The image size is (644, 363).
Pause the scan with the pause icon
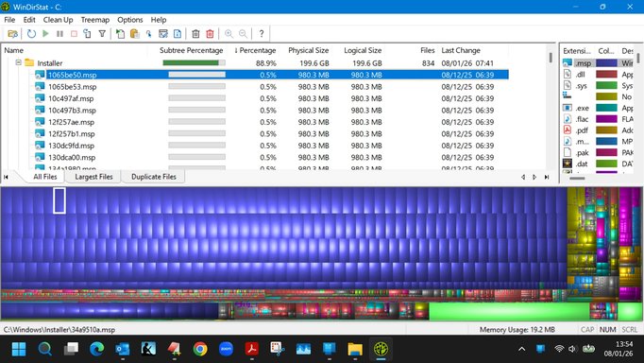coord(60,34)
